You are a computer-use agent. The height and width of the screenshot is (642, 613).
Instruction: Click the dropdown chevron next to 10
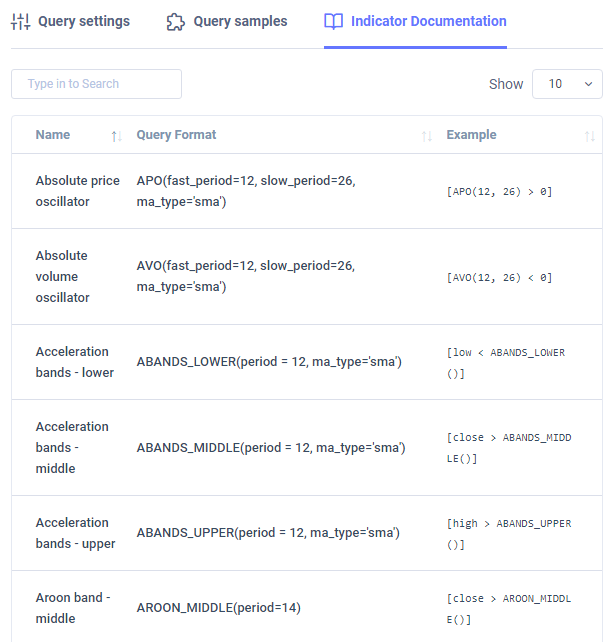click(x=588, y=84)
